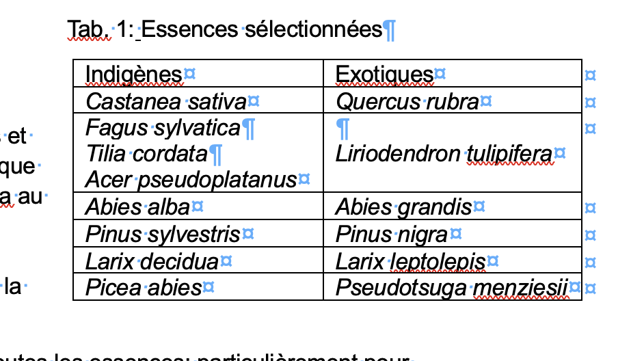Click the misspelled word 'tulipifera'

point(509,153)
